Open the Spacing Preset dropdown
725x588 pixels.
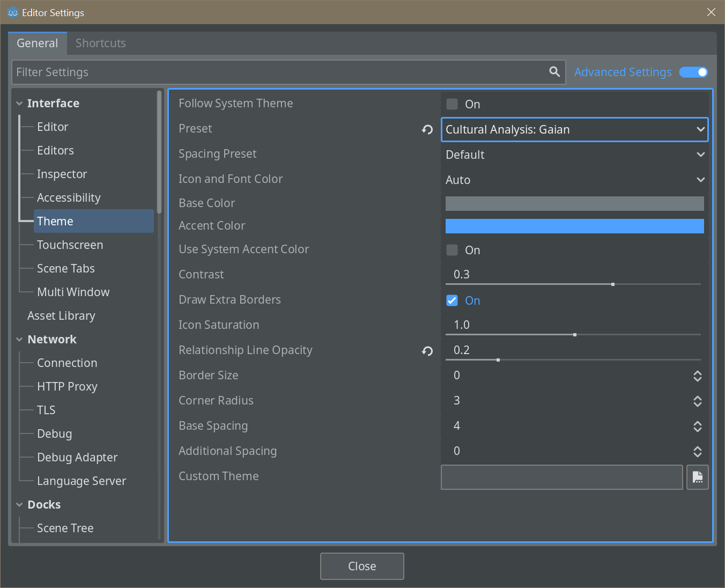click(574, 155)
